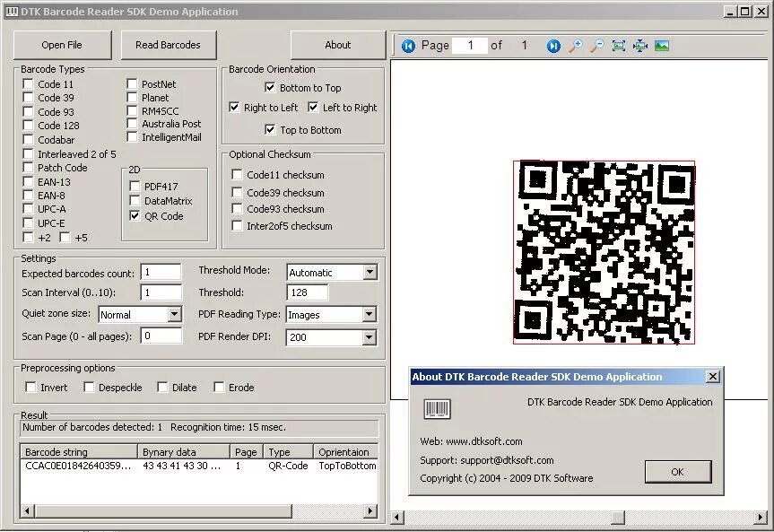Image resolution: width=774 pixels, height=532 pixels.
Task: Check the DataMatrix option
Action: tap(135, 201)
